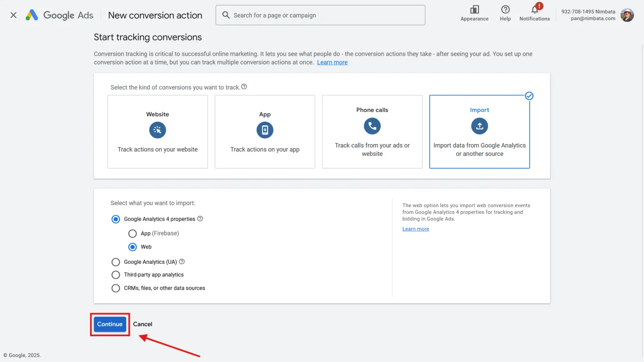Image resolution: width=644 pixels, height=362 pixels.
Task: Click the pan@nimbata.com email text
Action: click(593, 19)
